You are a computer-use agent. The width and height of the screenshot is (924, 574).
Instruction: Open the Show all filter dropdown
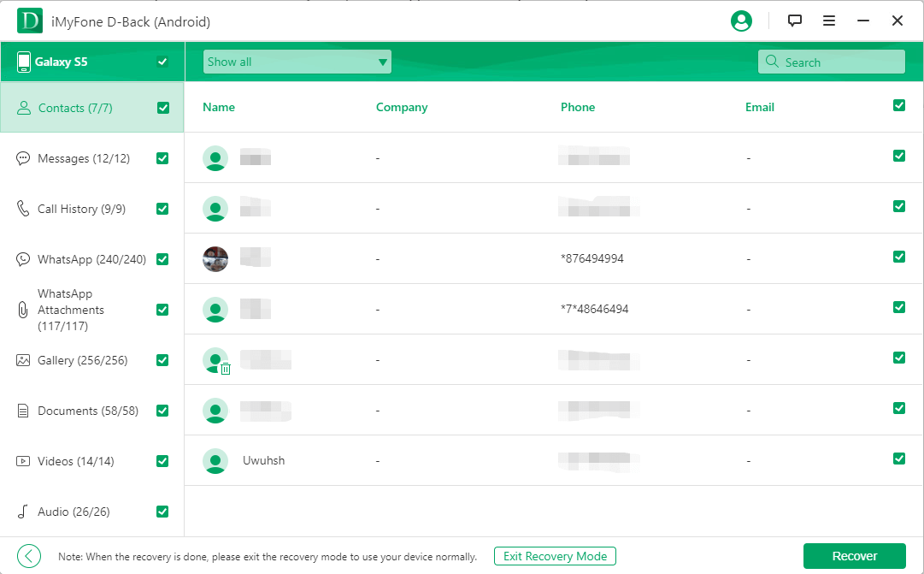tap(297, 62)
